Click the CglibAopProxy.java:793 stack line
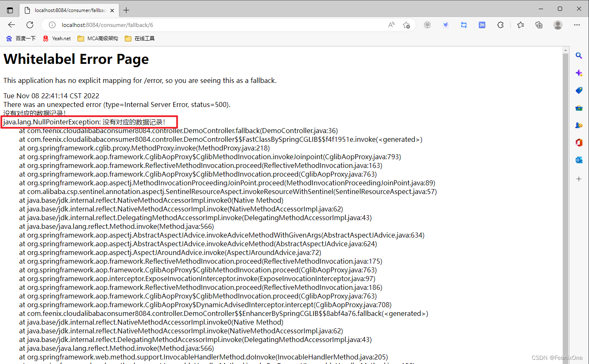The height and width of the screenshot is (364, 589). tap(210, 157)
